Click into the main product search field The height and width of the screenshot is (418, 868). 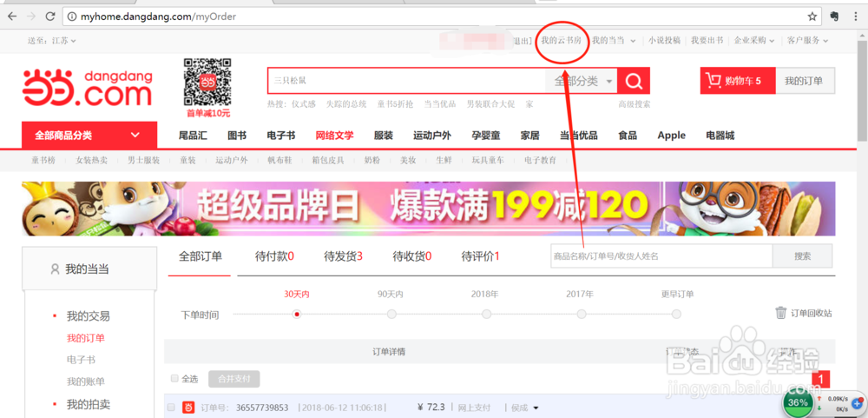[407, 81]
